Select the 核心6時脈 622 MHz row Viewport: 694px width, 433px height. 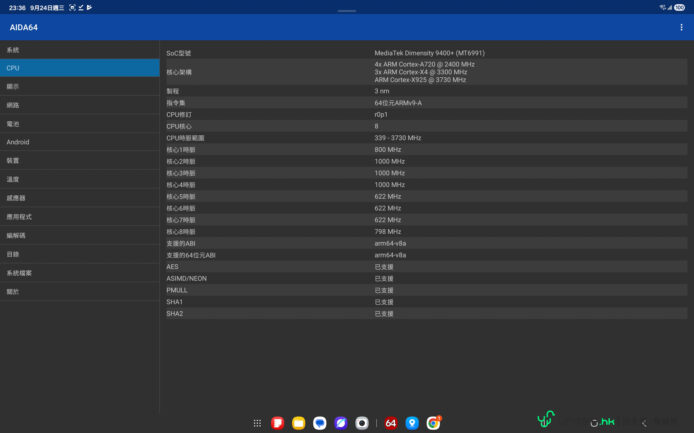[427, 208]
